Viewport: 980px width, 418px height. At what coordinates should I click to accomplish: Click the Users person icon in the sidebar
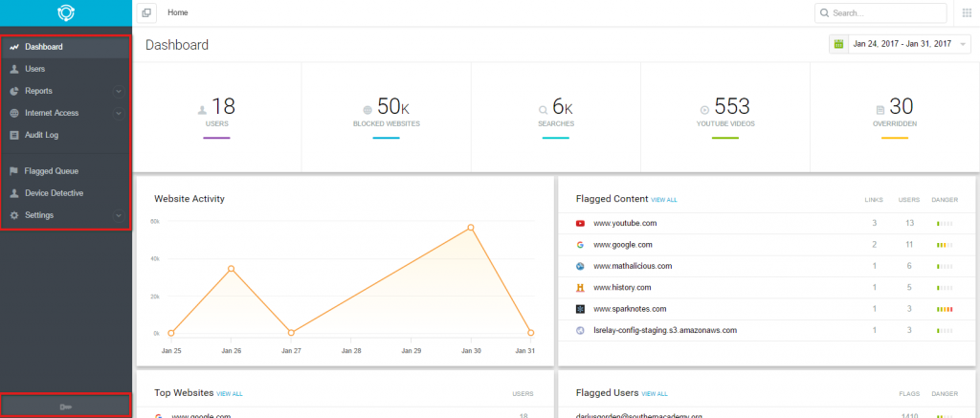[14, 69]
